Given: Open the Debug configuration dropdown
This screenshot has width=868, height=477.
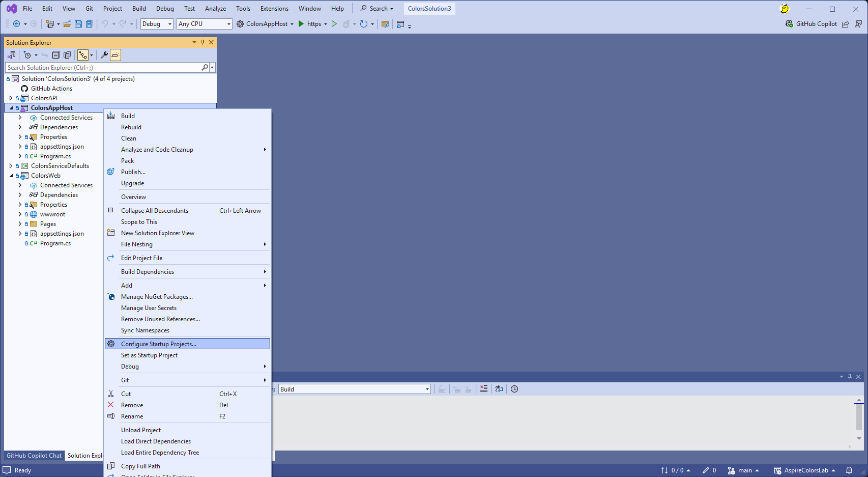Looking at the screenshot, I should coord(157,24).
